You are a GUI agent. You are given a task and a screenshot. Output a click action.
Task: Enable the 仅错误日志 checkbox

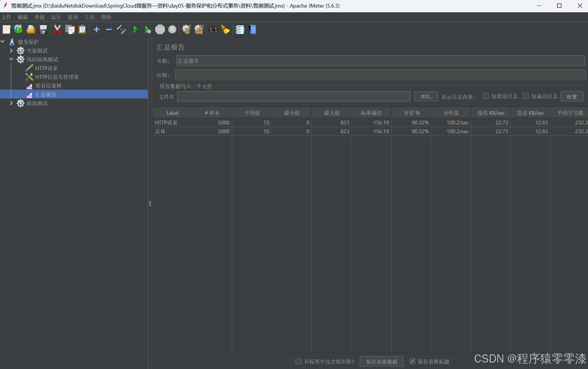click(x=486, y=96)
